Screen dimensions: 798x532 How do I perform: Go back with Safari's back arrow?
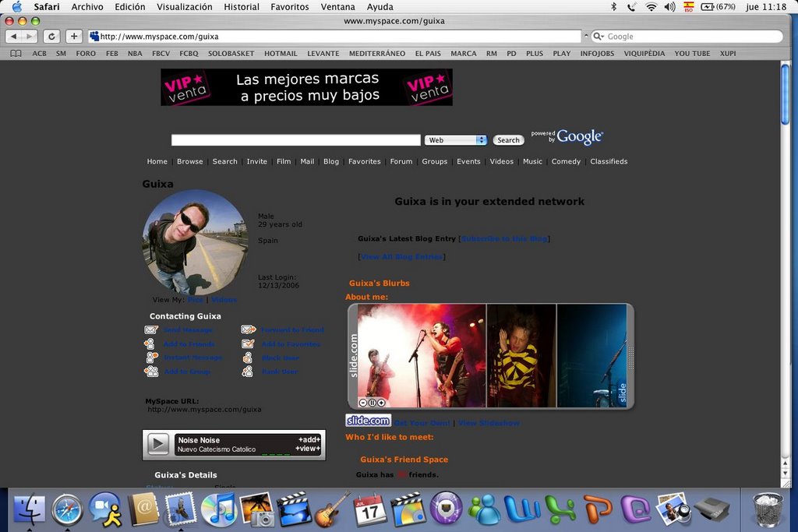click(x=14, y=36)
